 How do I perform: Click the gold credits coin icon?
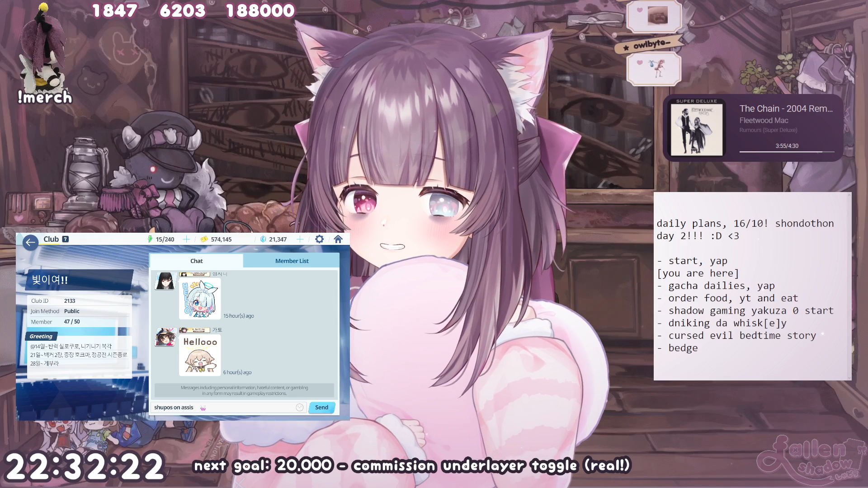[204, 239]
